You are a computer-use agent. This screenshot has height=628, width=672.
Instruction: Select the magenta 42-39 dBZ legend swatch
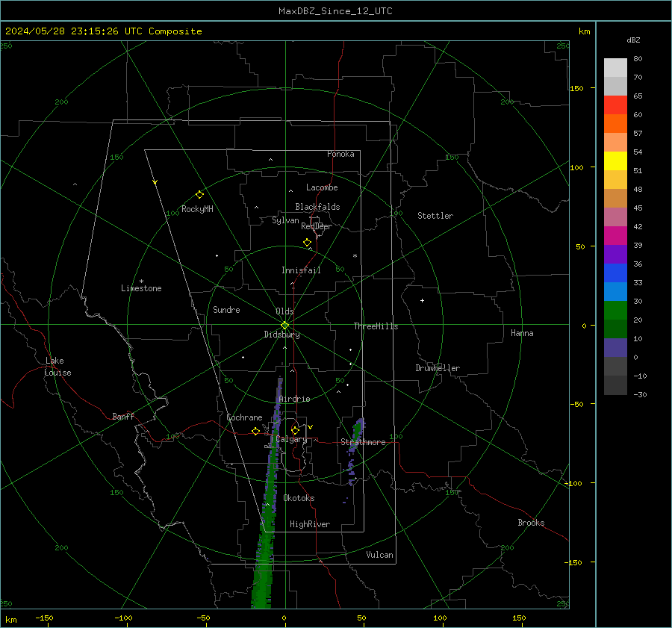[615, 236]
